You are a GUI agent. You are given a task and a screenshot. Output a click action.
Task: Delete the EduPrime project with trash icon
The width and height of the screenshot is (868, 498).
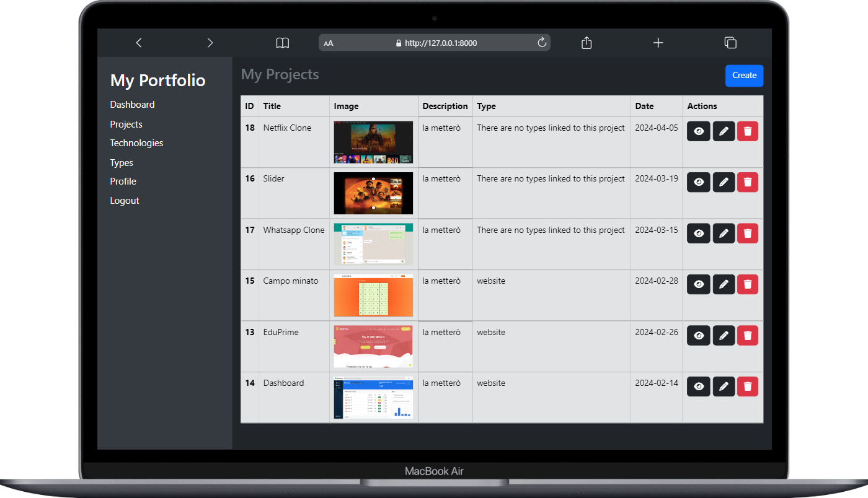point(748,336)
